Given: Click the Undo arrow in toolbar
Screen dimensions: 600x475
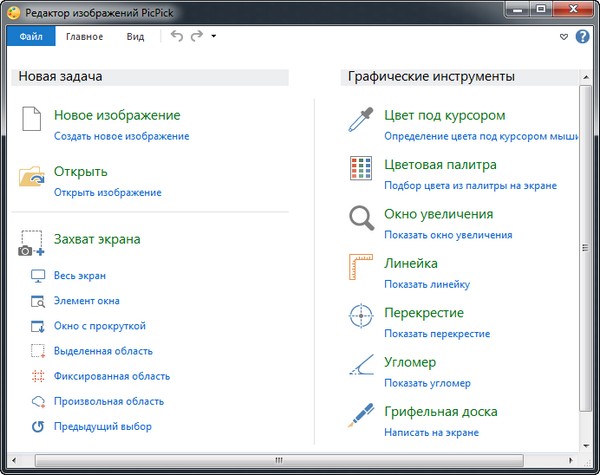Looking at the screenshot, I should click(177, 37).
